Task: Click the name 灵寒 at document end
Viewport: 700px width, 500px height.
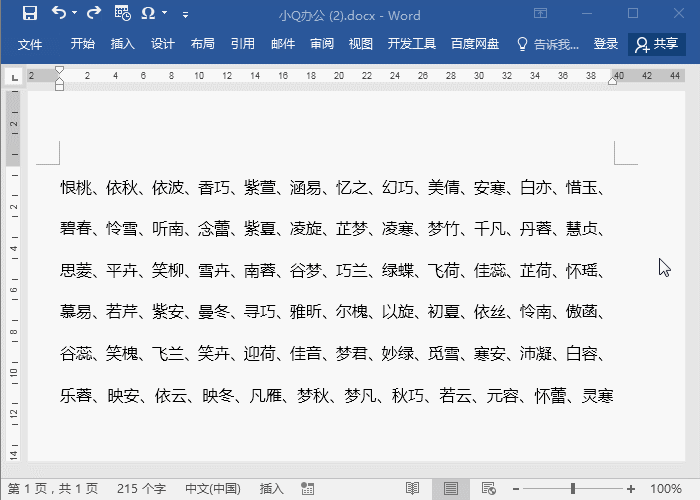Action: tap(597, 396)
